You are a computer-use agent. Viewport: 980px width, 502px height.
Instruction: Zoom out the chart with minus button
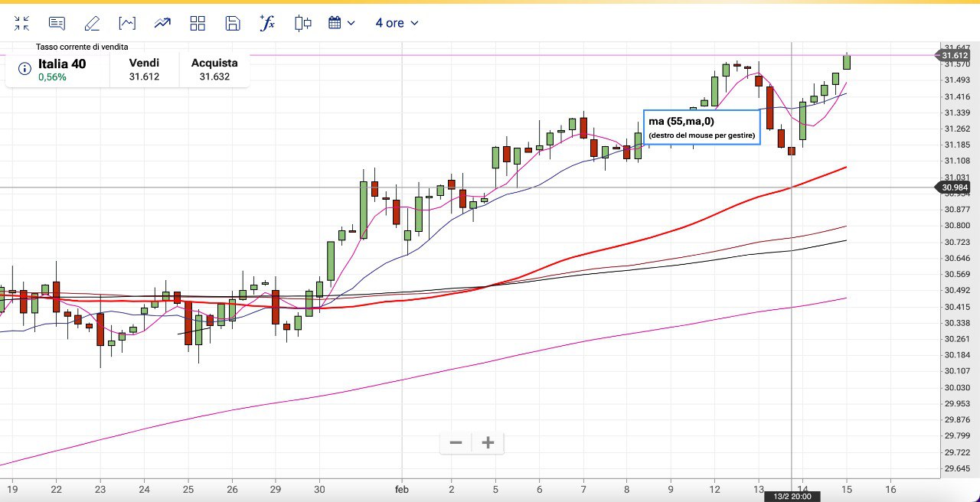coord(456,442)
